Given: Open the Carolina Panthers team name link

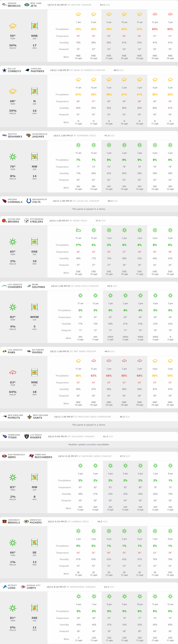Looking at the screenshot, I should click(37, 71).
